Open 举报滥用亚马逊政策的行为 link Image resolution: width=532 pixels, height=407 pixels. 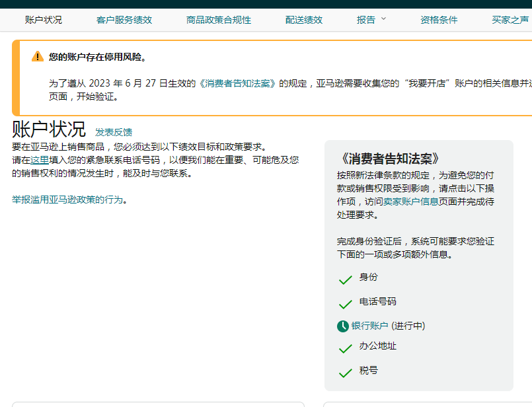[67, 200]
